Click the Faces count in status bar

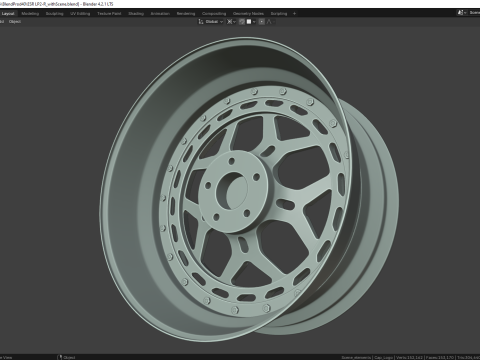440,357
